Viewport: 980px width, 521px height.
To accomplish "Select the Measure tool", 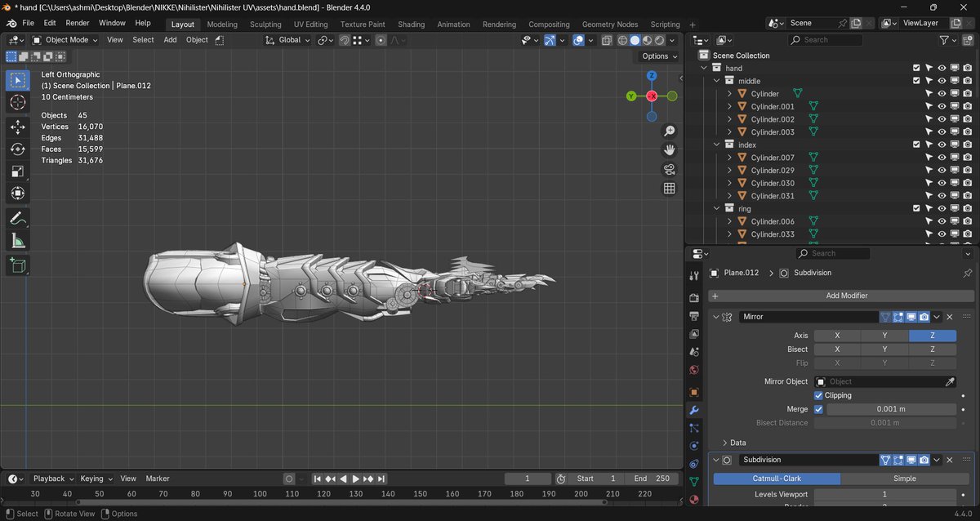I will click(18, 240).
